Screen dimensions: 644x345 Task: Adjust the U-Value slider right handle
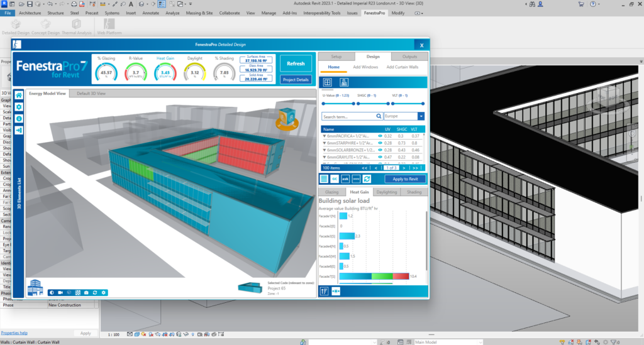(353, 104)
